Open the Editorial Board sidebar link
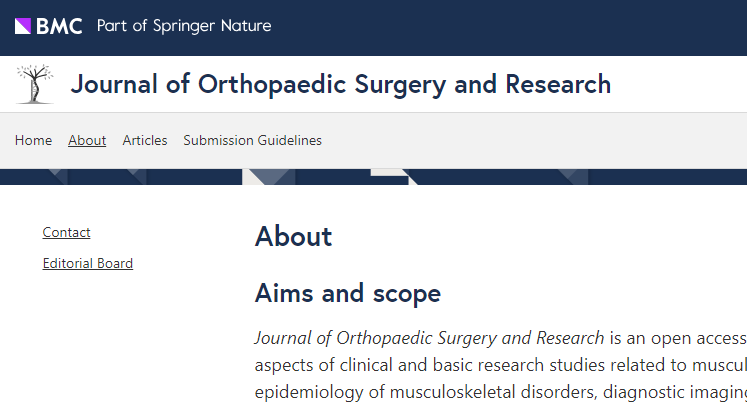Screen dimensions: 747x411 (87, 264)
